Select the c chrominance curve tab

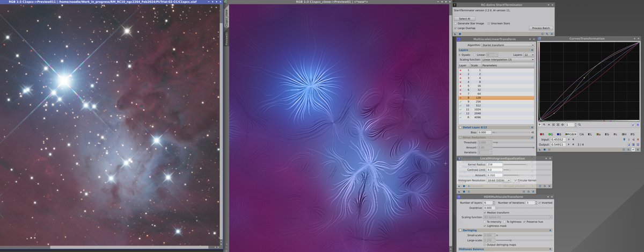[x=616, y=134]
